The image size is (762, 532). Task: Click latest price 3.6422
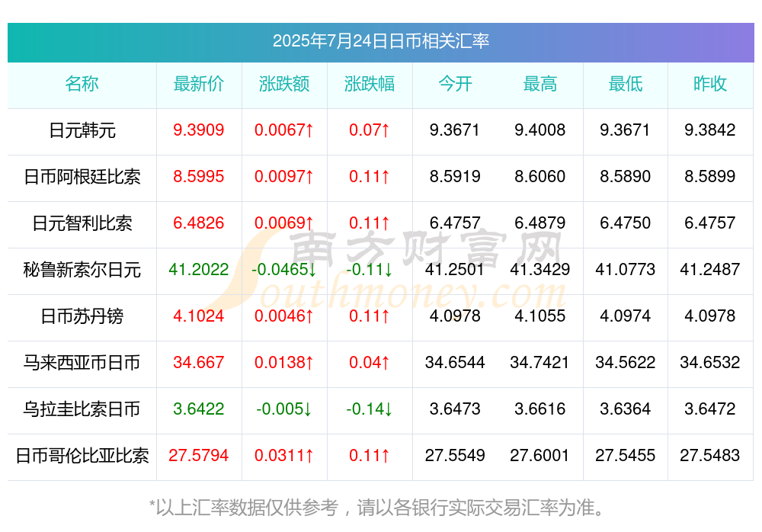199,409
